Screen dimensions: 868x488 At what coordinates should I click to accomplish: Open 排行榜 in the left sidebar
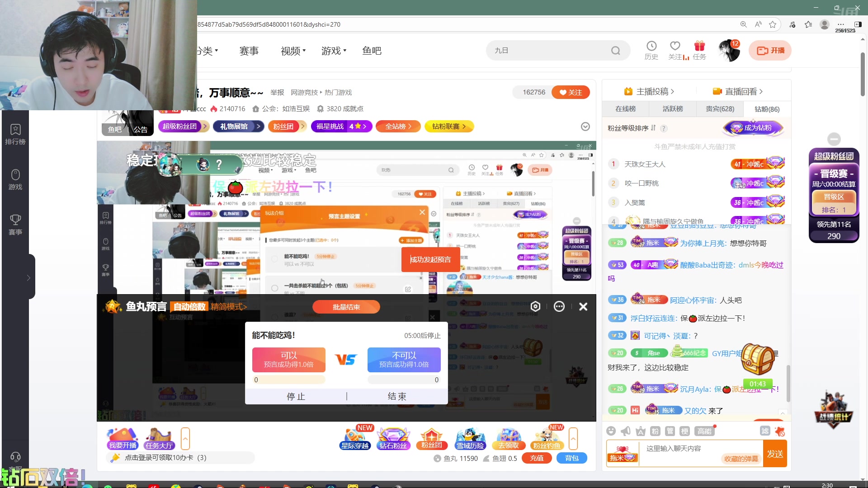(15, 135)
